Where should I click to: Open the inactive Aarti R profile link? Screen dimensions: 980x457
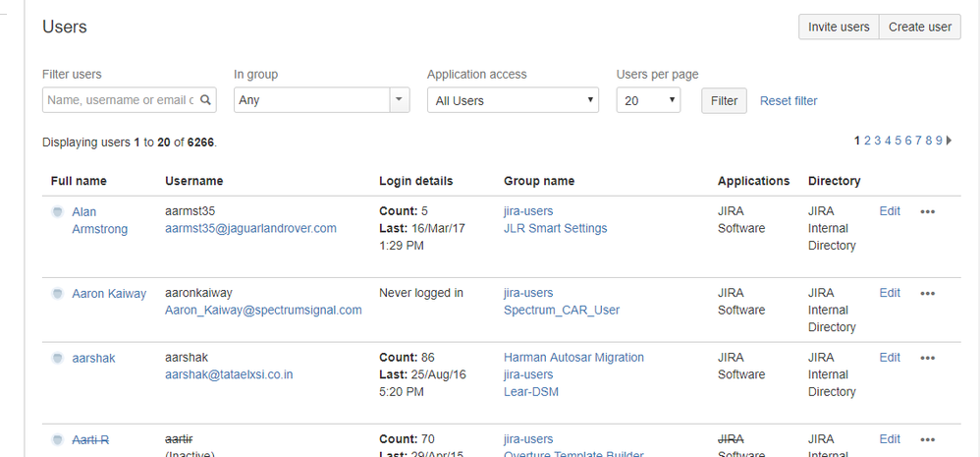90,439
